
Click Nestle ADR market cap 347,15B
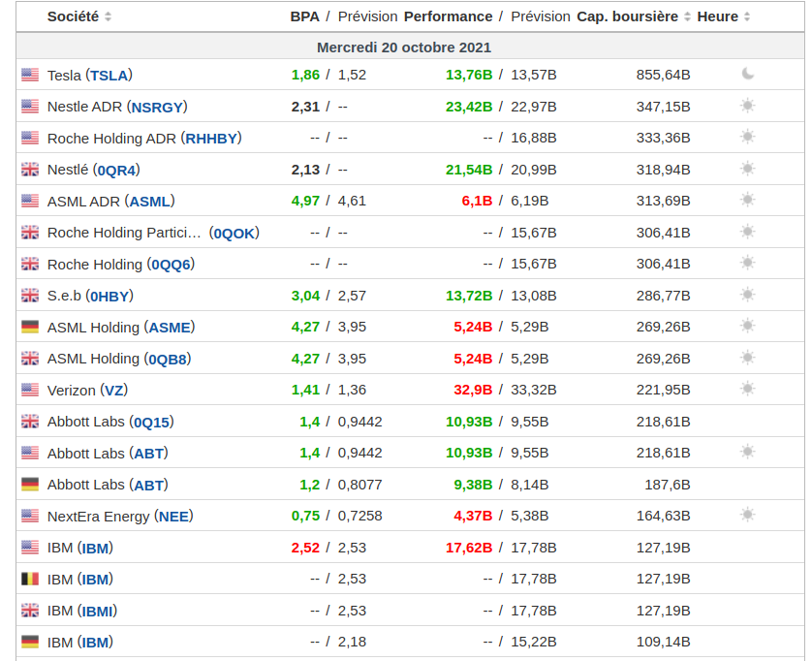[663, 107]
